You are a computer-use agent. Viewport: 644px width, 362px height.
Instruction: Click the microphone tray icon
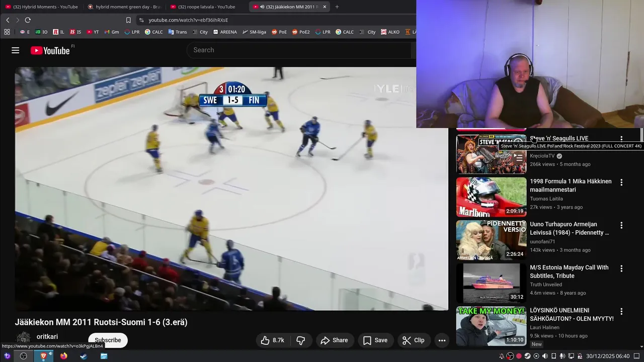click(x=562, y=356)
